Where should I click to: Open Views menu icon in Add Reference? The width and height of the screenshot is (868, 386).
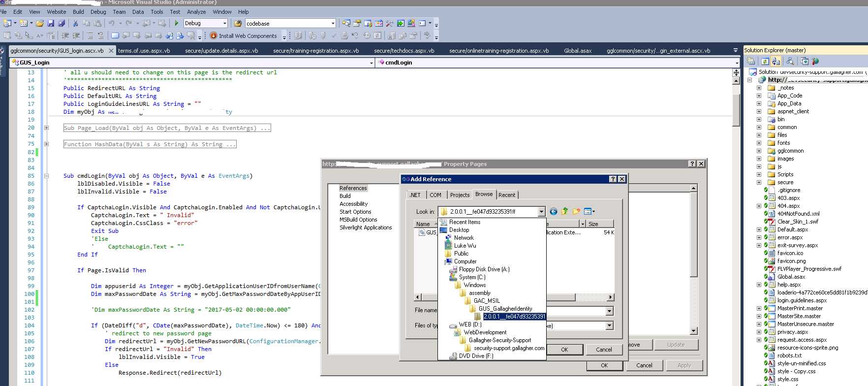pyautogui.click(x=589, y=211)
